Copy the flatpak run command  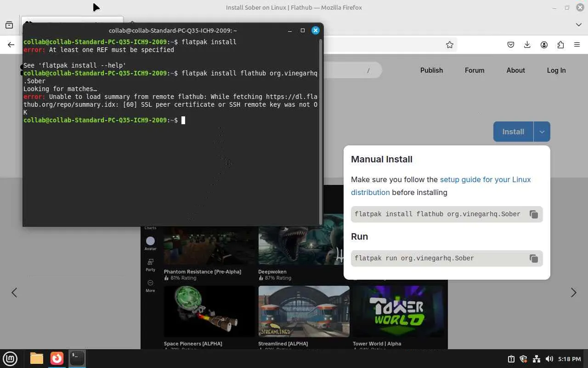click(x=533, y=259)
